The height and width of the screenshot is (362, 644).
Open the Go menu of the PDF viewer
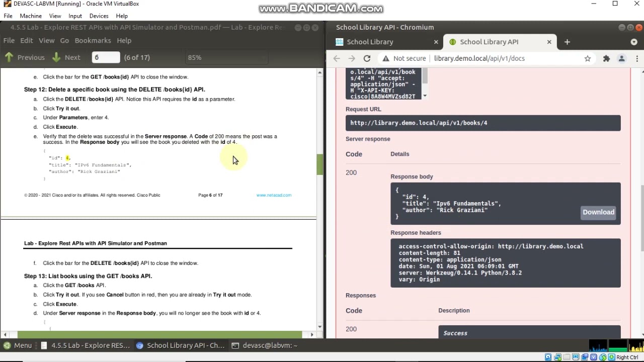point(64,41)
